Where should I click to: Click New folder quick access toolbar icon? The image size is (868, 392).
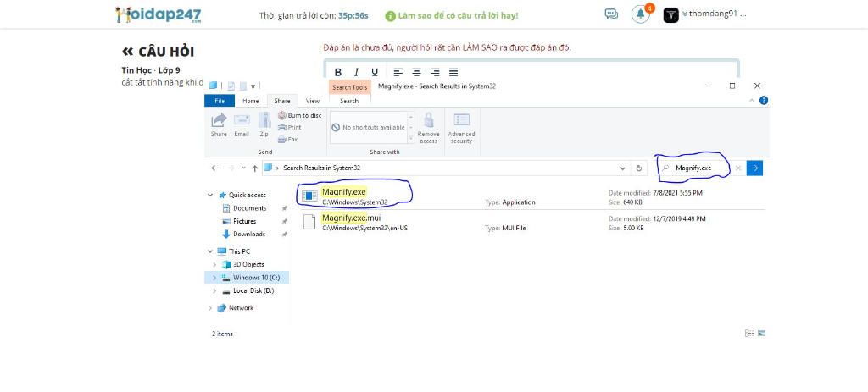click(x=243, y=86)
